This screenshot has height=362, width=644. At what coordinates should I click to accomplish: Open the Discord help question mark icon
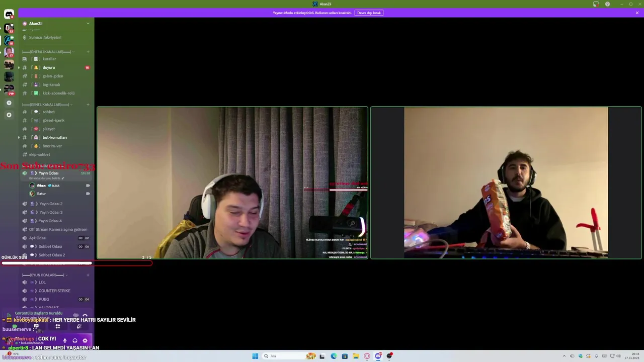[x=607, y=4]
